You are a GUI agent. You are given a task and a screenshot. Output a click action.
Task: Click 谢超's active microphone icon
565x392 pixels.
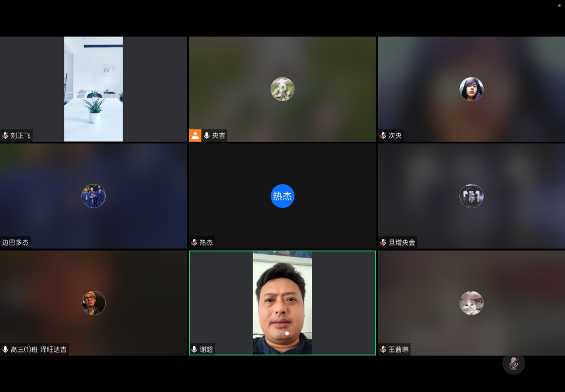coord(194,350)
